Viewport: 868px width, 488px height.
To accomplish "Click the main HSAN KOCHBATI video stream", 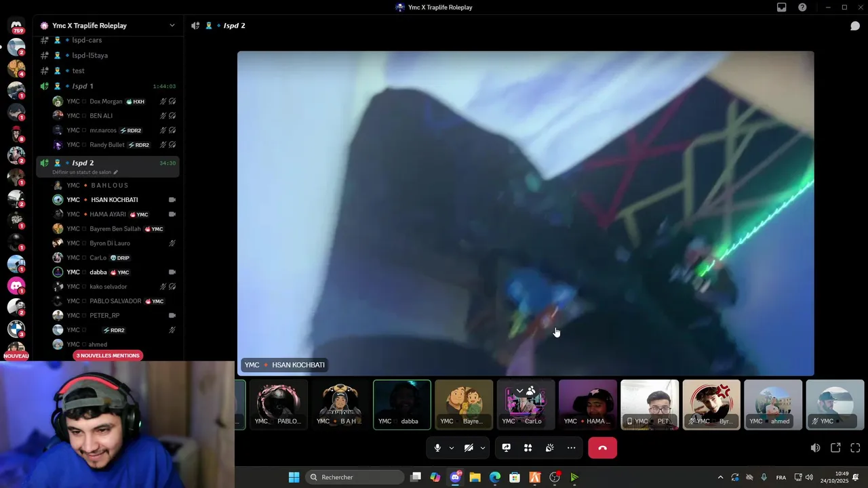I will click(x=526, y=213).
